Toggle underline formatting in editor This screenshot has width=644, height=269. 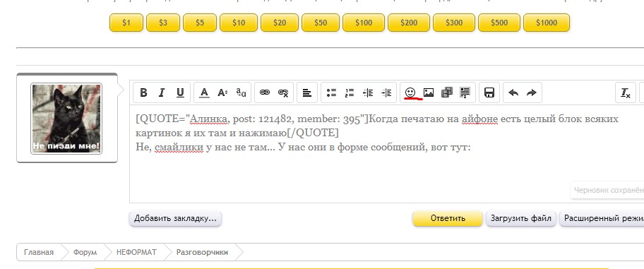coord(180,92)
